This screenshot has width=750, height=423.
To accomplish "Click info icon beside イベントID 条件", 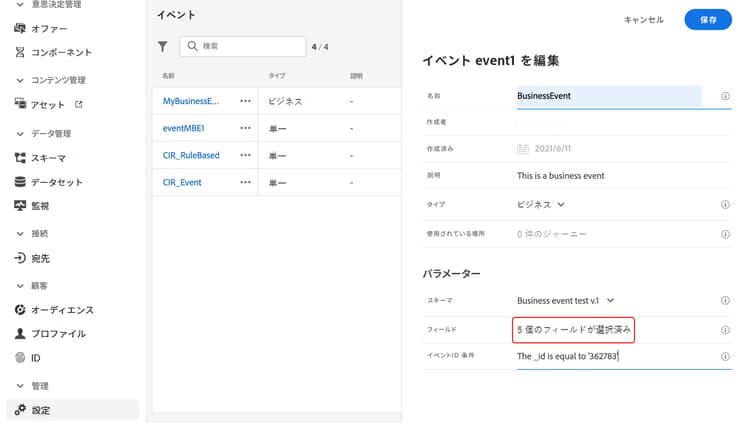I will click(725, 356).
